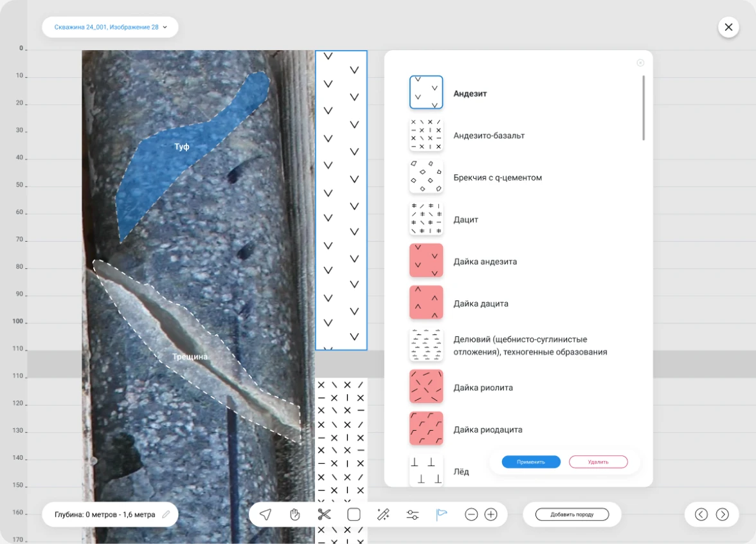Choose the Делювий pattern swatch
756x544 pixels.
pyautogui.click(x=426, y=345)
